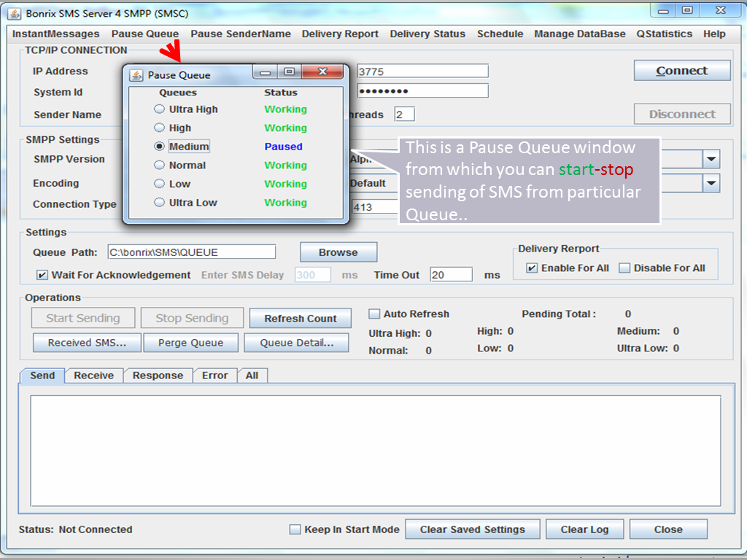747x560 pixels.
Task: Open Received SMS window
Action: pos(88,343)
